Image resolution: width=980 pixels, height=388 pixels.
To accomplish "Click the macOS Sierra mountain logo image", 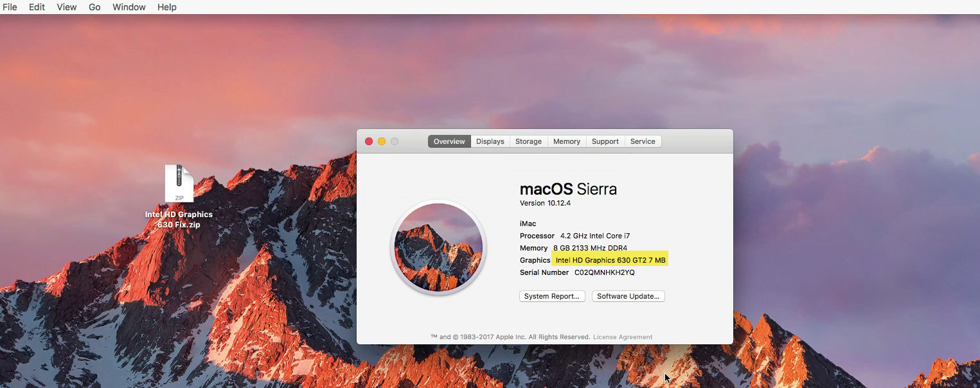I will pos(438,247).
